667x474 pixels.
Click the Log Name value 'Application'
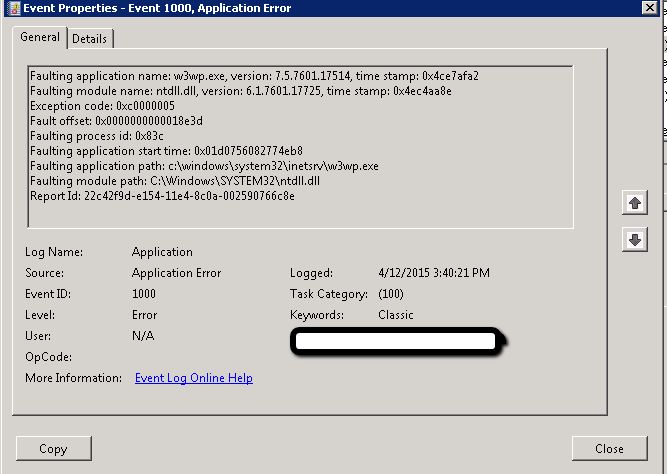(162, 252)
